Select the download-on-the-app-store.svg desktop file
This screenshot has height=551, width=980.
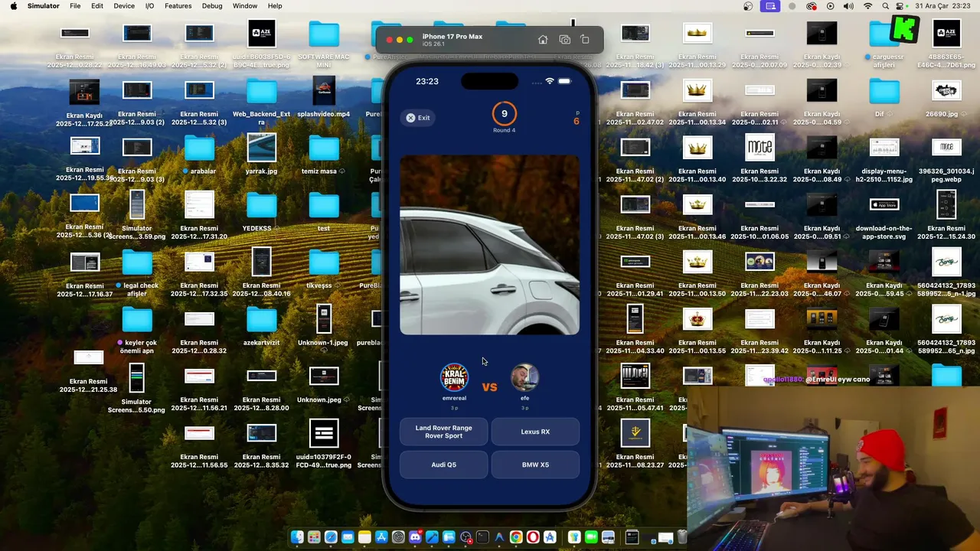884,205
